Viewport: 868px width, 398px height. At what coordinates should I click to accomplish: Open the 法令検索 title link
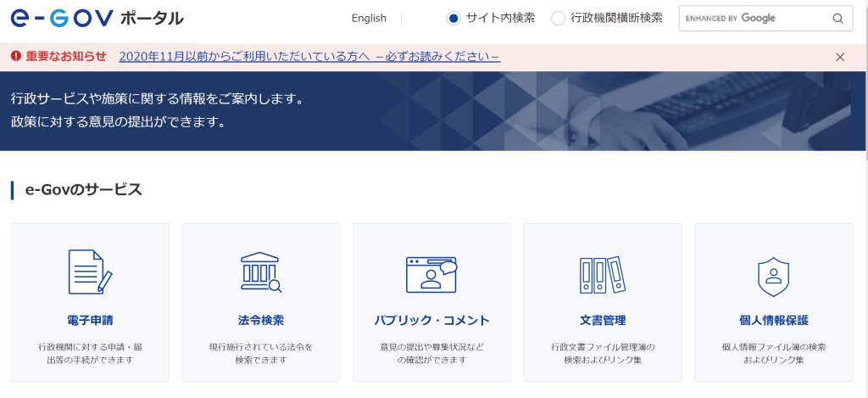(261, 321)
